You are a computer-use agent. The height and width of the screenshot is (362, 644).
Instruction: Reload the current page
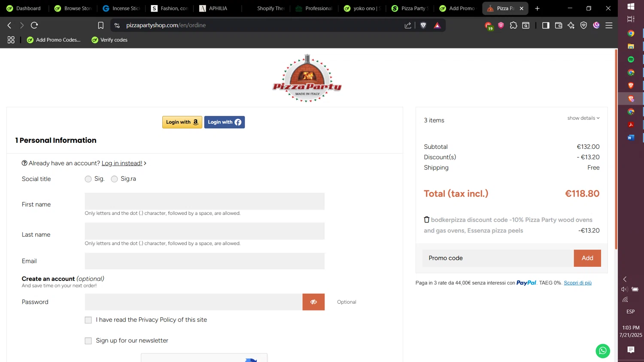(x=35, y=25)
